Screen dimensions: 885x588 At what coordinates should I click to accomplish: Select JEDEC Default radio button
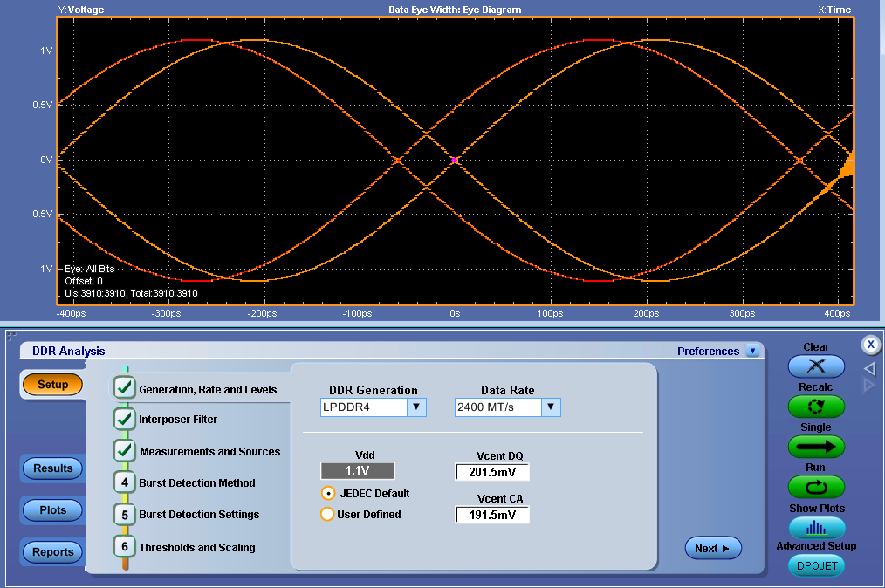point(328,494)
